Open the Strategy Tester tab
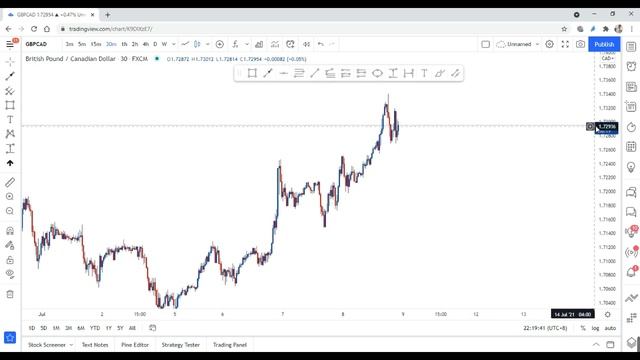The image size is (640, 360). point(180,345)
